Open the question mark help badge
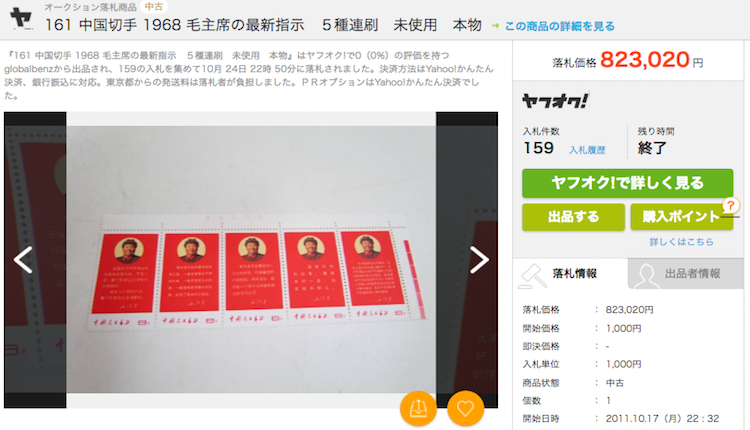Image resolution: width=750 pixels, height=430 pixels. coord(730,206)
